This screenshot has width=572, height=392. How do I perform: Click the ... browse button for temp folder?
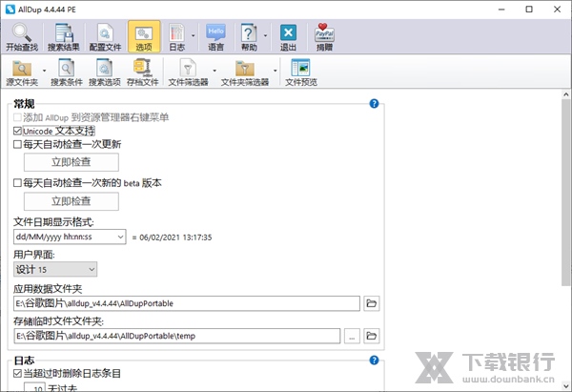[x=352, y=336]
